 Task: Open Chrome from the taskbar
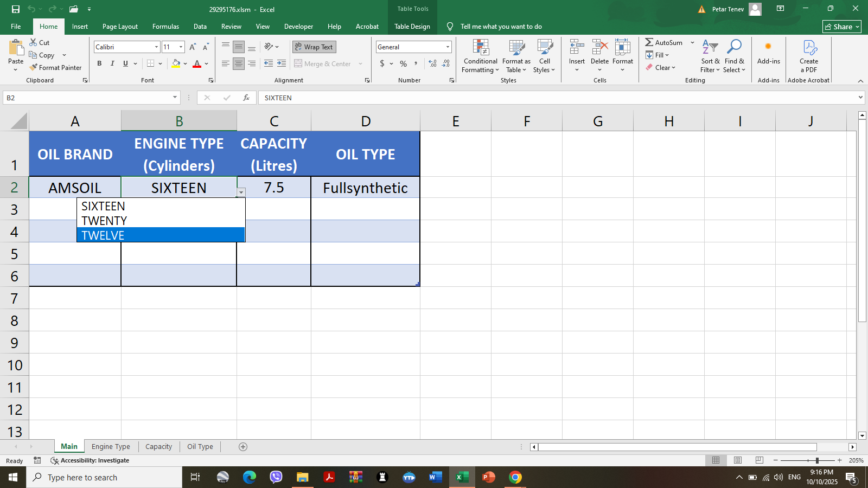pos(515,477)
